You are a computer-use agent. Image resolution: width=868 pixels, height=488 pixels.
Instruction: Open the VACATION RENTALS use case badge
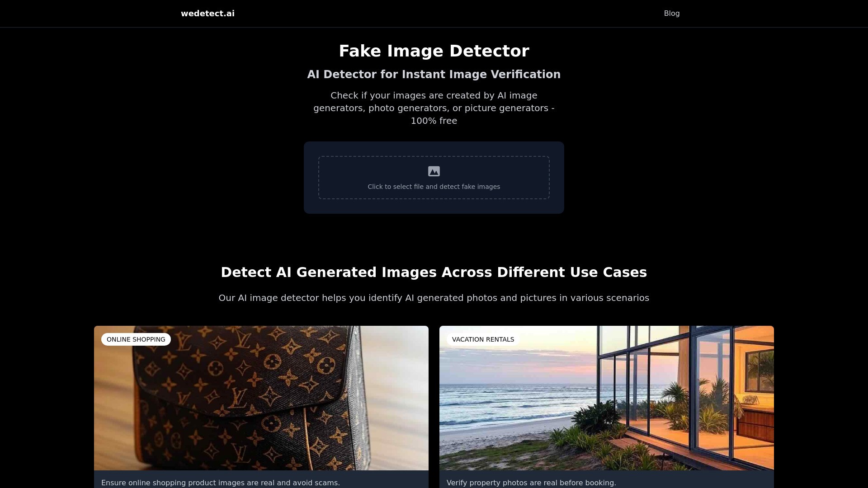click(483, 339)
